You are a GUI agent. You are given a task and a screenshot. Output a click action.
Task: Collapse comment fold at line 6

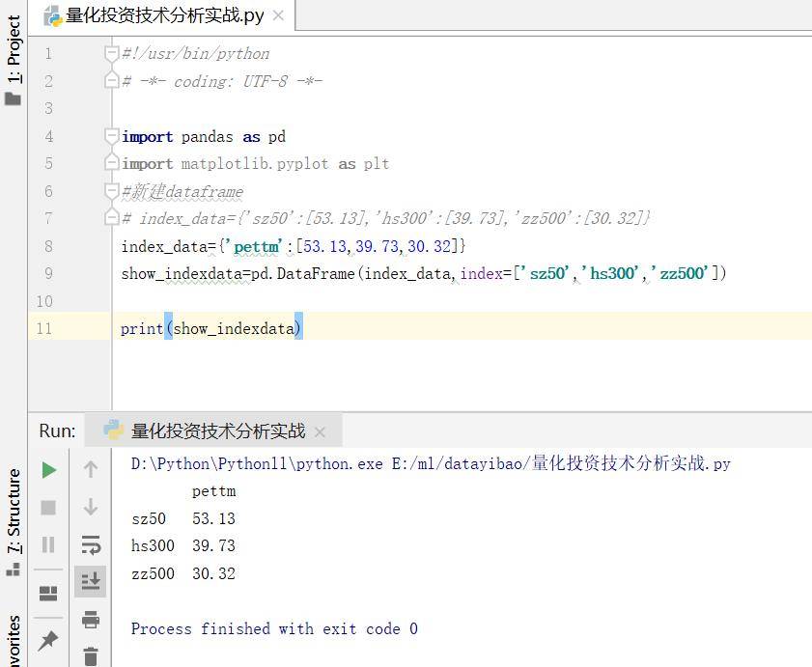tap(111, 191)
